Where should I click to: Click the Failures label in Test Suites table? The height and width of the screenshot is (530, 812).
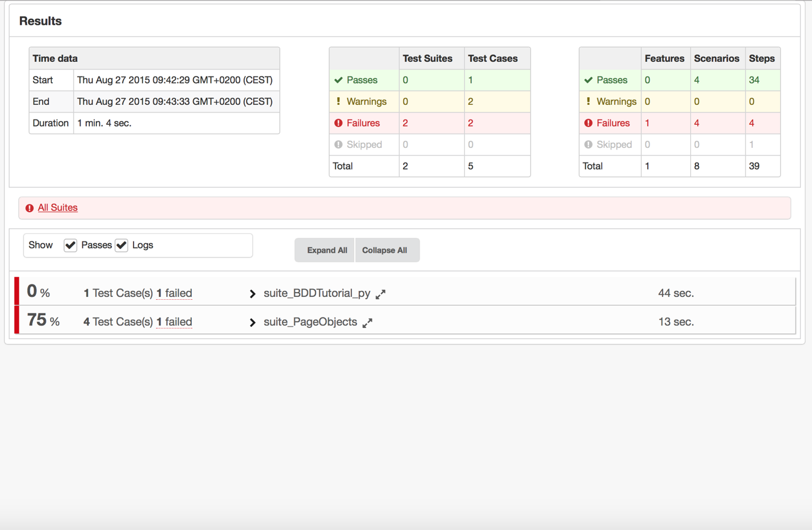click(363, 123)
